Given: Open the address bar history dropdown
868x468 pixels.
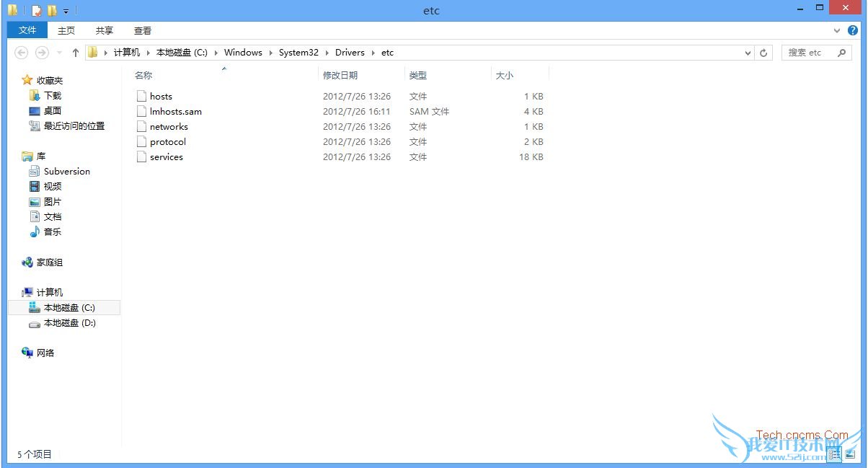Looking at the screenshot, I should pyautogui.click(x=748, y=53).
